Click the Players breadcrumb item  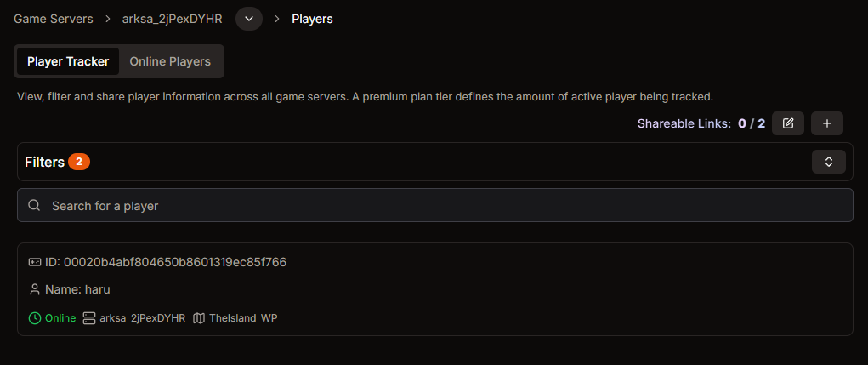312,19
